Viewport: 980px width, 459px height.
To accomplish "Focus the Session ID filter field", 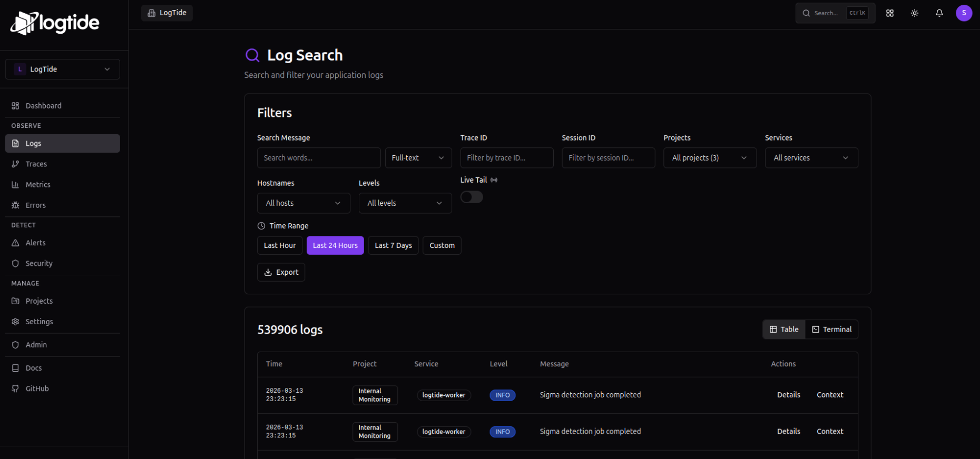I will tap(609, 158).
